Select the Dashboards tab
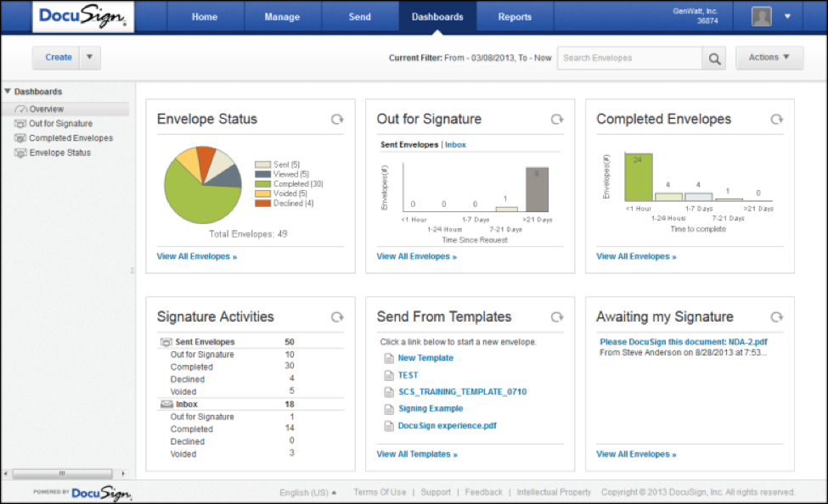This screenshot has height=504, width=828. [x=437, y=17]
